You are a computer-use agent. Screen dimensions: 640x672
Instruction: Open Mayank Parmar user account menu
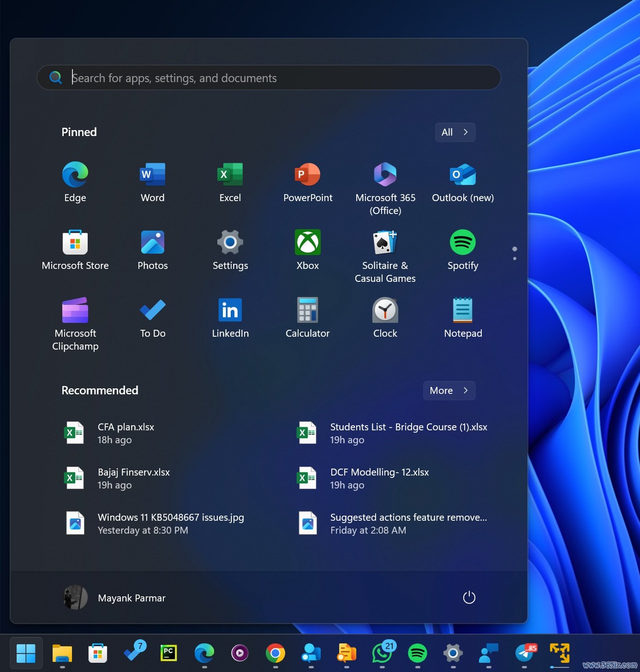click(114, 598)
